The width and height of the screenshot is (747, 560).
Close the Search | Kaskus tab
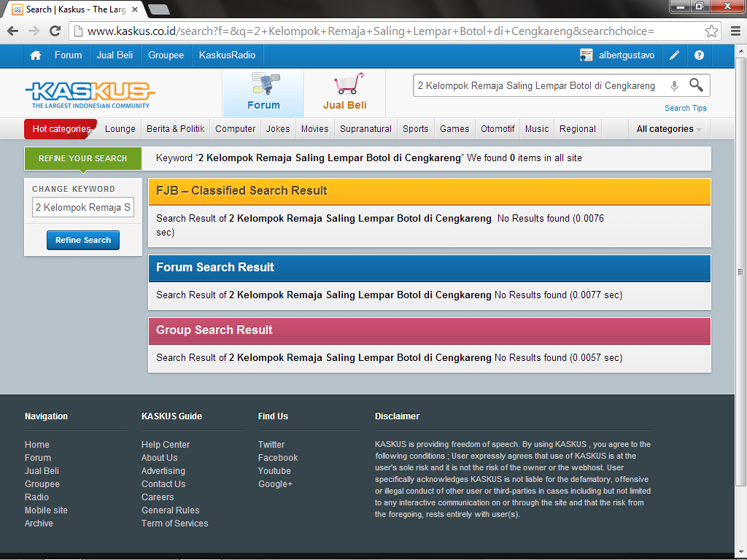pos(135,9)
